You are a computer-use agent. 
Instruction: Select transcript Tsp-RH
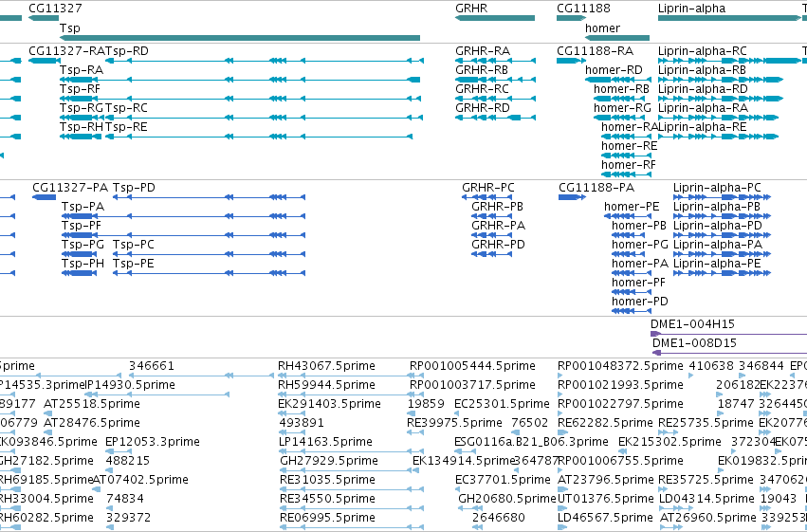click(82, 127)
